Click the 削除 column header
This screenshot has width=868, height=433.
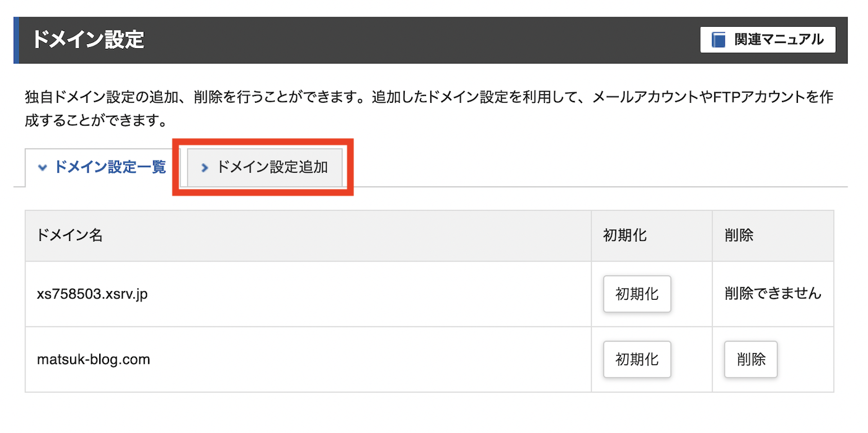coord(738,236)
